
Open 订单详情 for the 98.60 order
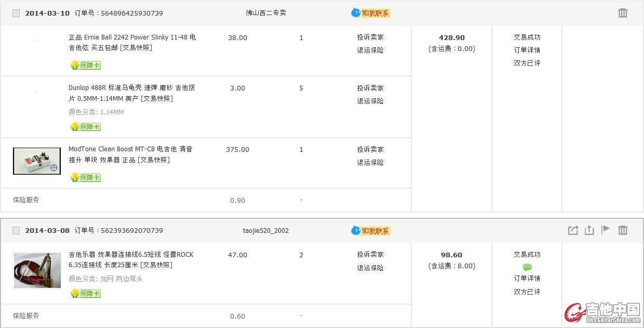click(x=527, y=278)
